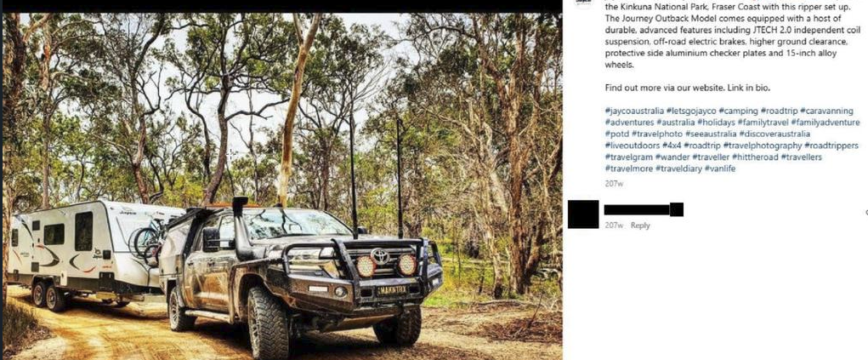This screenshot has height=360, width=868.
Task: Open the post photo of the Toyota towing a caravan
Action: click(282, 186)
